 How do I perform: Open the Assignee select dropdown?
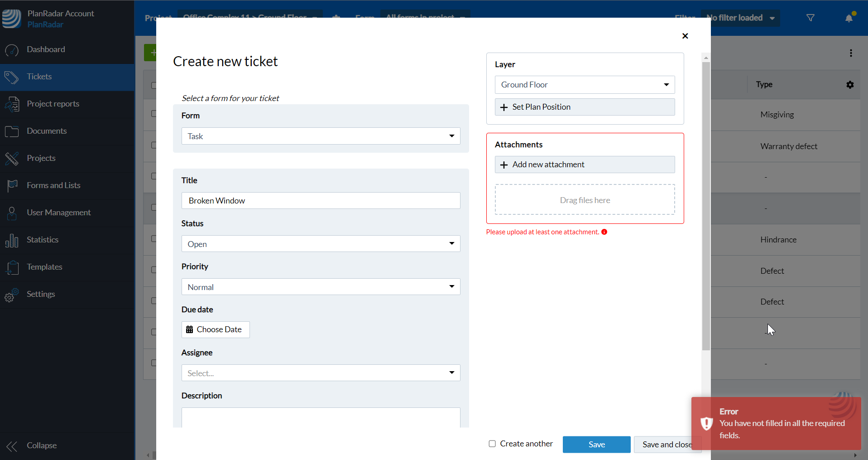point(321,373)
